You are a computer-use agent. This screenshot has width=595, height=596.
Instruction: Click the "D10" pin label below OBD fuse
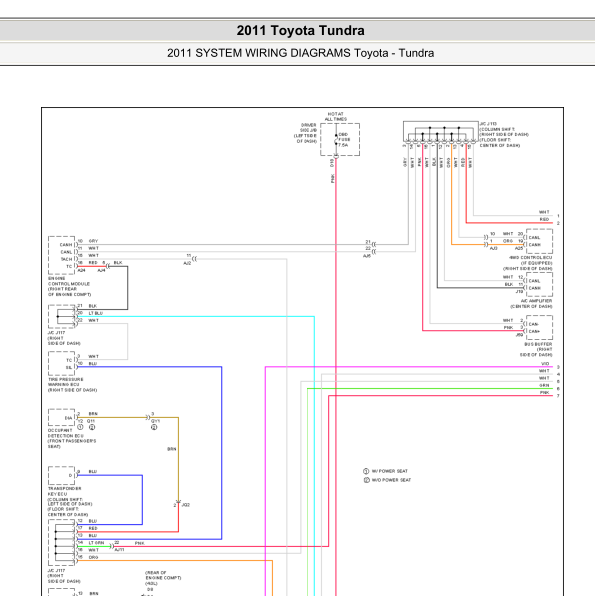click(332, 163)
